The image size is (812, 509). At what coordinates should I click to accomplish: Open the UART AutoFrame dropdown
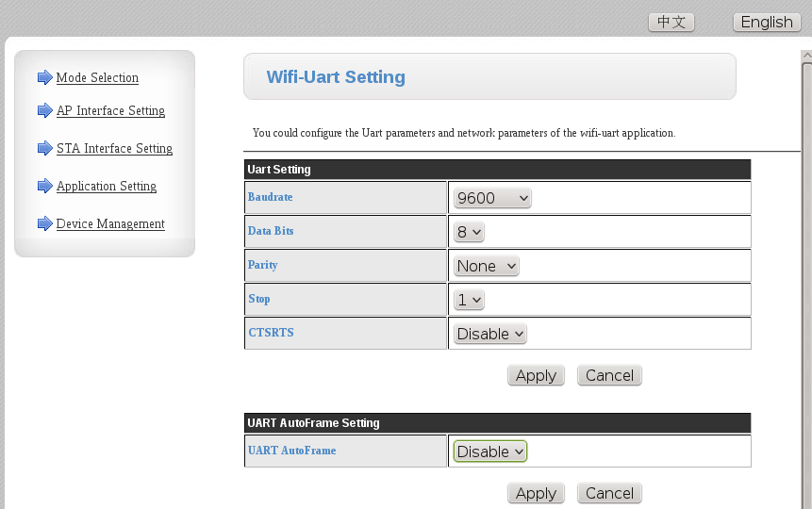pyautogui.click(x=489, y=452)
